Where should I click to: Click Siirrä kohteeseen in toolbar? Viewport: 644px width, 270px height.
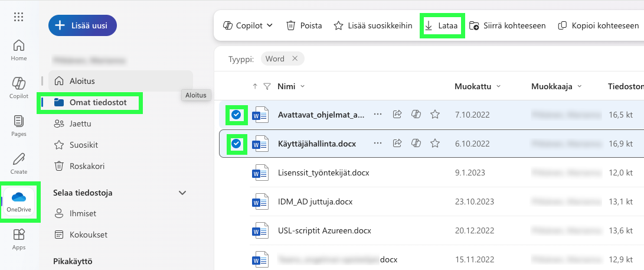507,25
